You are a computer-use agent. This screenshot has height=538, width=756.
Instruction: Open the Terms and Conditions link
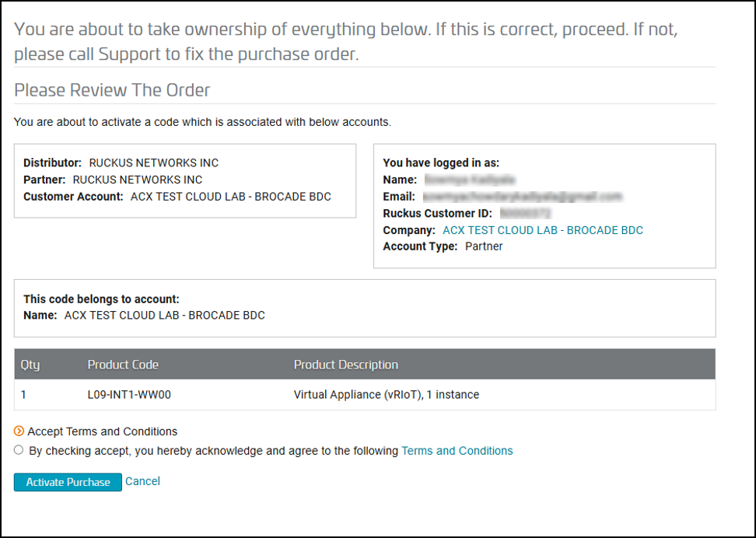457,451
